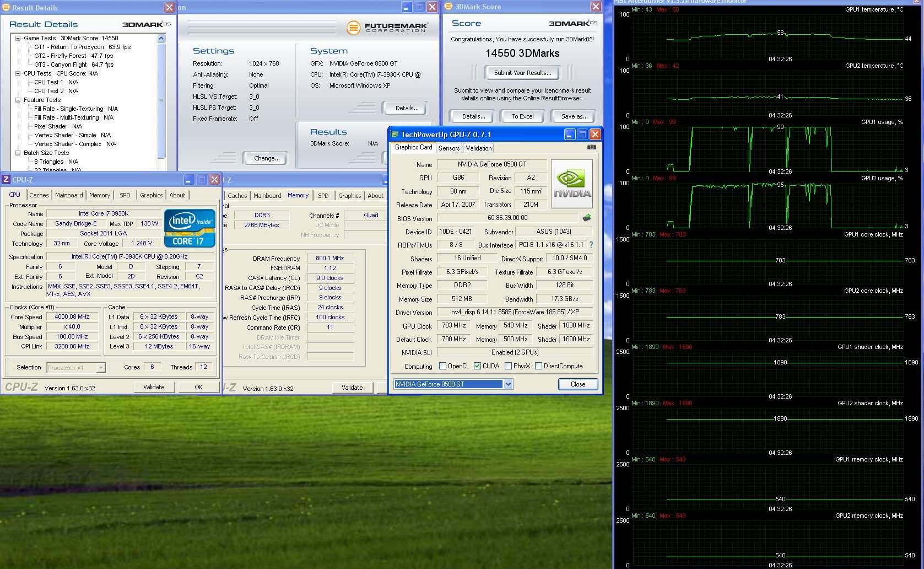Switch to the Mainboard tab in CPU-Z
Screen dimensions: 924x569
point(69,195)
